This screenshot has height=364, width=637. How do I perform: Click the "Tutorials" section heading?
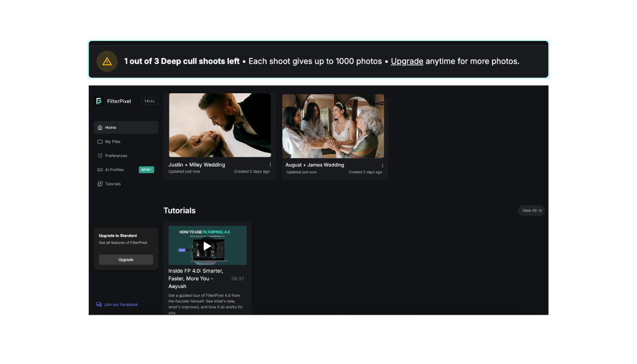coord(180,211)
